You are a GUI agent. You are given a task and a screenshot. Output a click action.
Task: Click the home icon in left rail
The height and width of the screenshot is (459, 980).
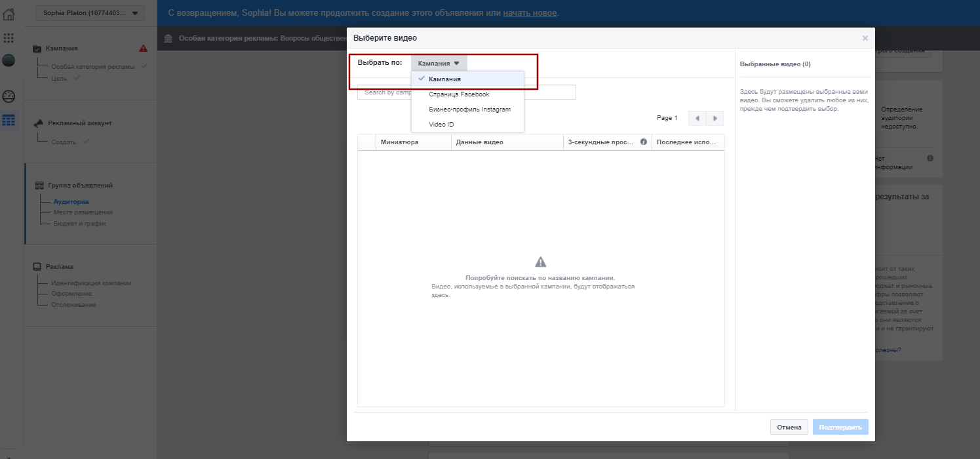(x=9, y=14)
